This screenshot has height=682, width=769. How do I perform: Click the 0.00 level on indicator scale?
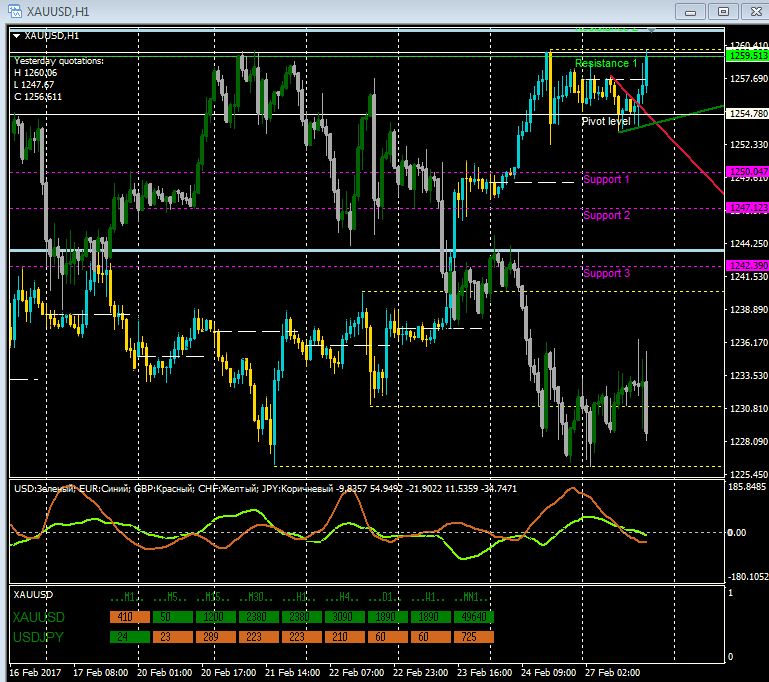tap(737, 532)
